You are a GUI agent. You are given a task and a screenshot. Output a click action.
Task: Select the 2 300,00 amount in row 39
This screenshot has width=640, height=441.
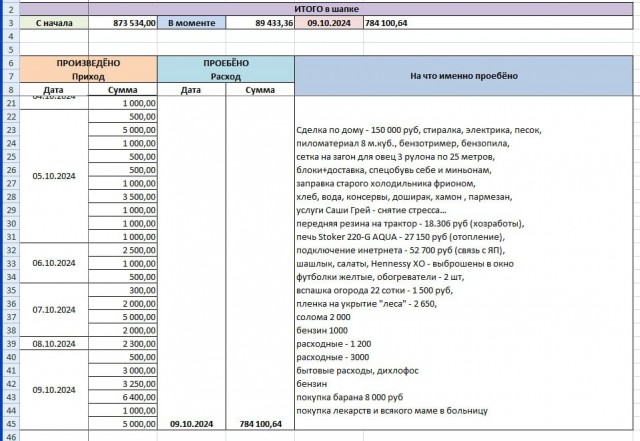(123, 344)
